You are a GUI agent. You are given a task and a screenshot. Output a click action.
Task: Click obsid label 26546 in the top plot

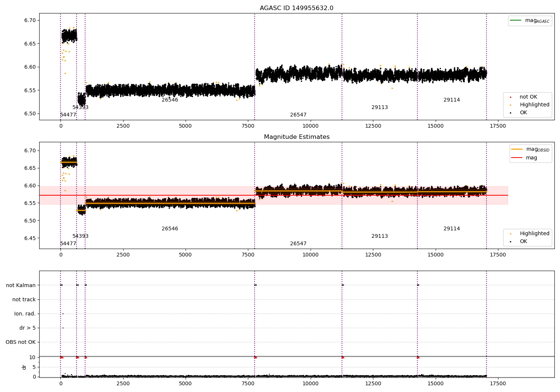coord(170,100)
